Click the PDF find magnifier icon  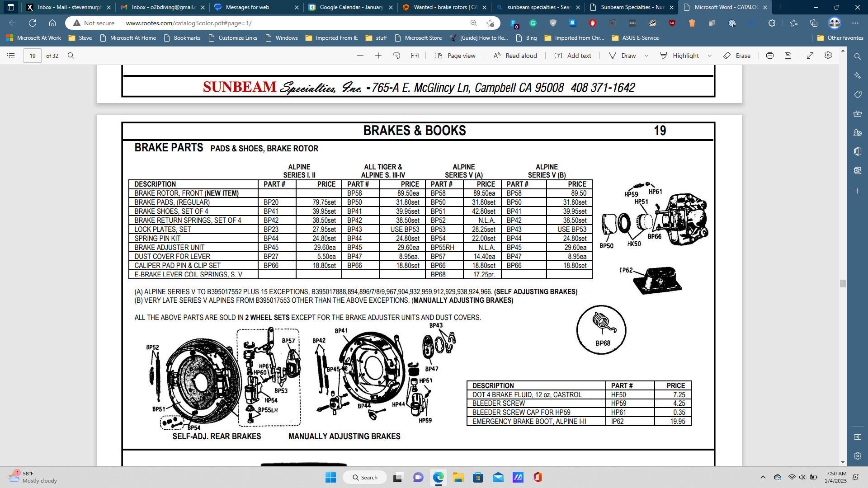71,56
